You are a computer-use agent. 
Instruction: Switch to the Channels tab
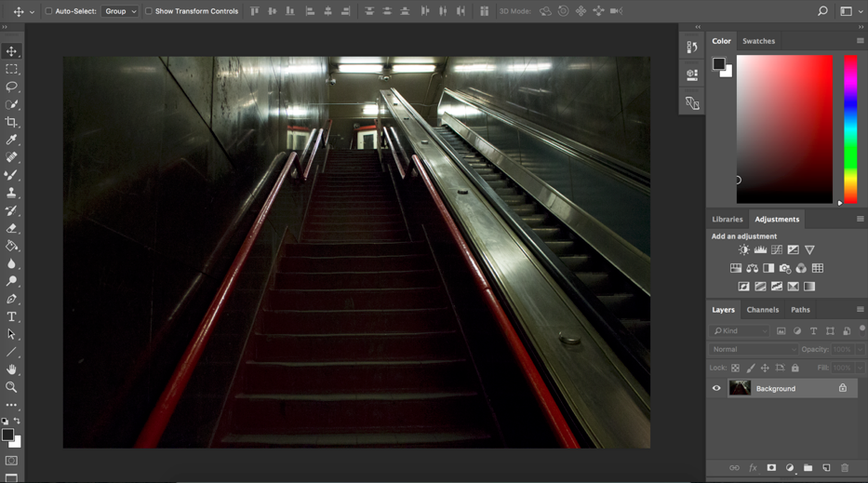762,310
